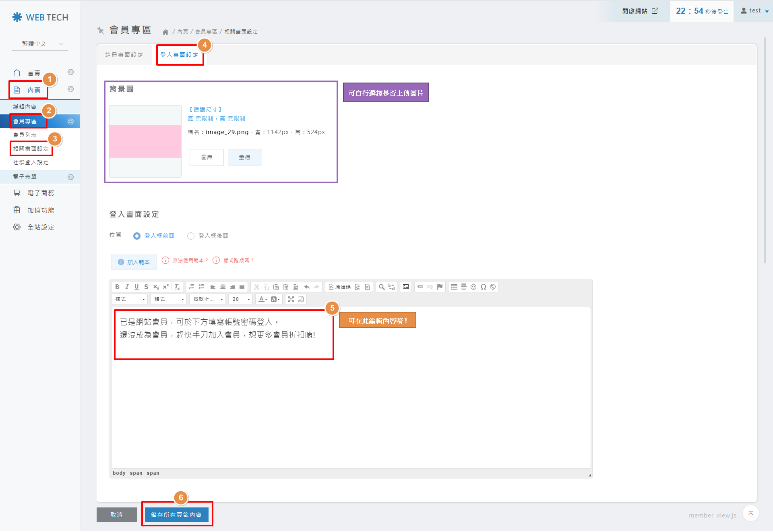This screenshot has height=532, width=773.
Task: Click the insert image icon
Action: 406,287
